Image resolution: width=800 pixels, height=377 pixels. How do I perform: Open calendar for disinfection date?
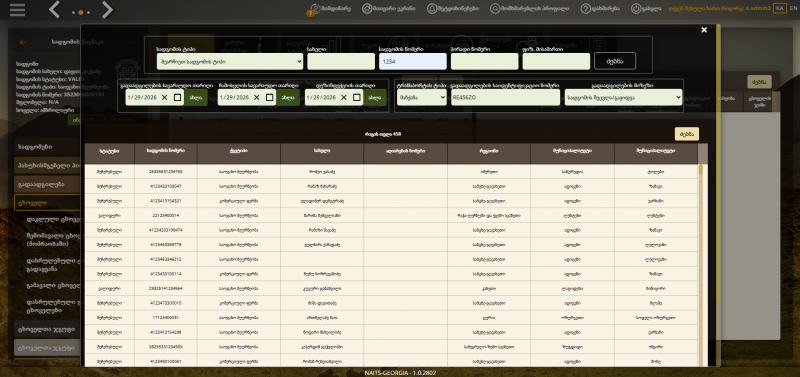tap(357, 97)
